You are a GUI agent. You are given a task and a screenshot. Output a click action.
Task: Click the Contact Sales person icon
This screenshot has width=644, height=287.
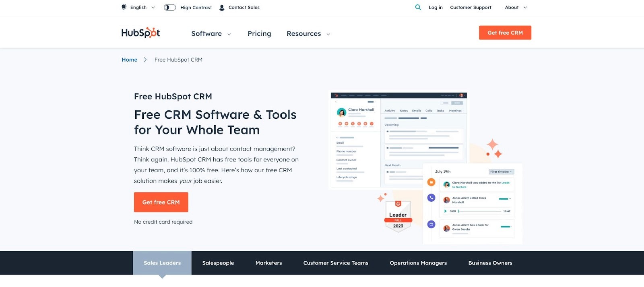pos(222,8)
